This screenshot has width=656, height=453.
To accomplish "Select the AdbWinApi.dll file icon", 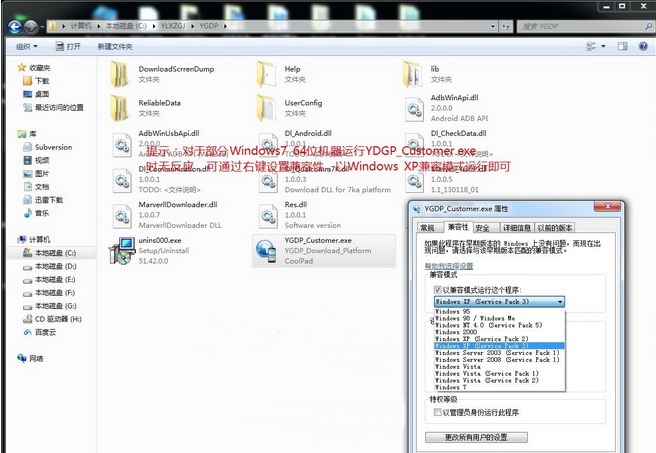I will click(x=414, y=109).
